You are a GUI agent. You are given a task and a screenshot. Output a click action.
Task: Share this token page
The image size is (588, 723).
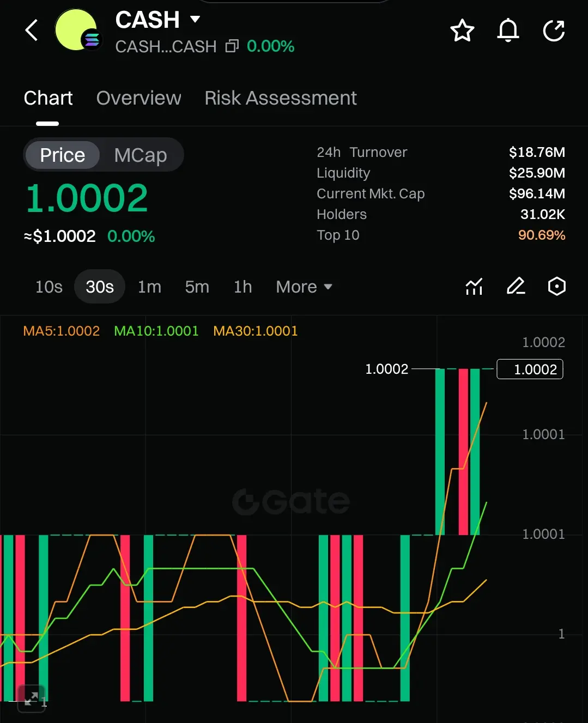[x=554, y=30]
